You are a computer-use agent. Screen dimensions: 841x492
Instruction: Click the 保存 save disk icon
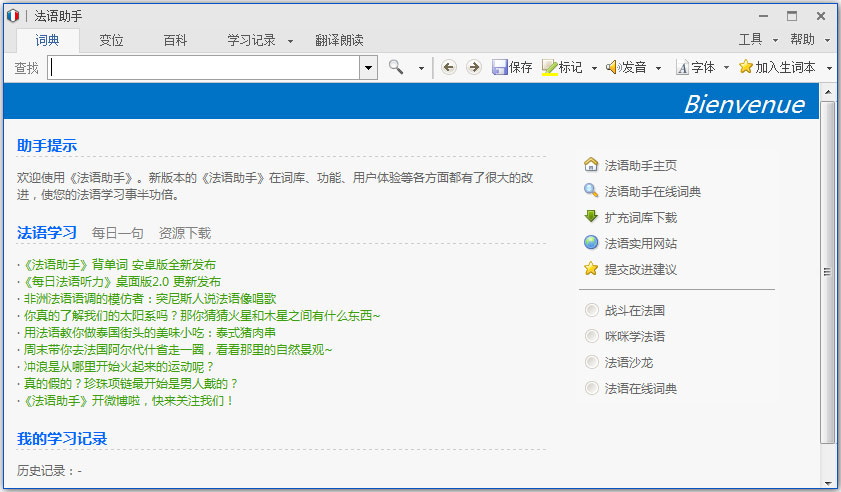501,67
